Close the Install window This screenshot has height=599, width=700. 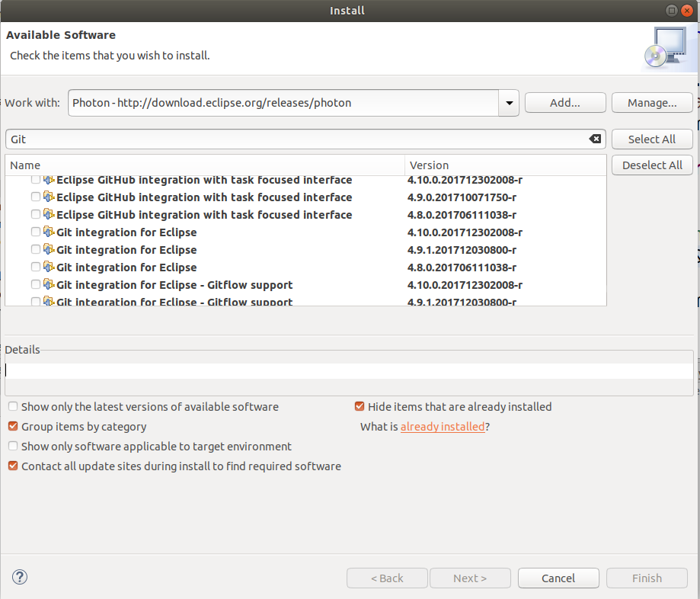click(686, 10)
